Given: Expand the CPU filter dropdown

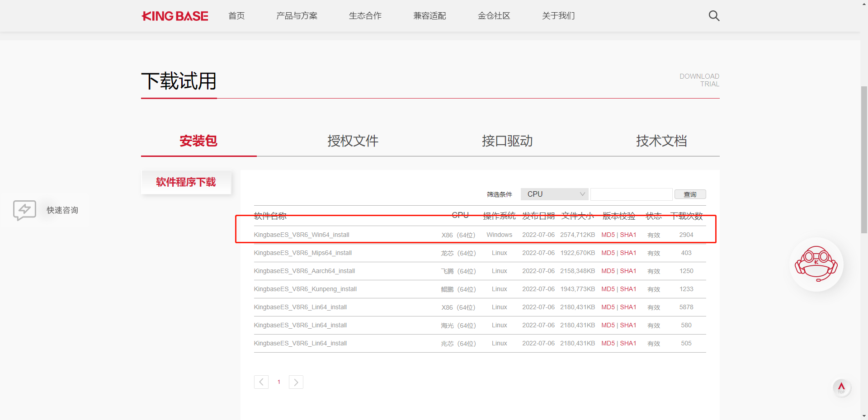Looking at the screenshot, I should pyautogui.click(x=555, y=194).
